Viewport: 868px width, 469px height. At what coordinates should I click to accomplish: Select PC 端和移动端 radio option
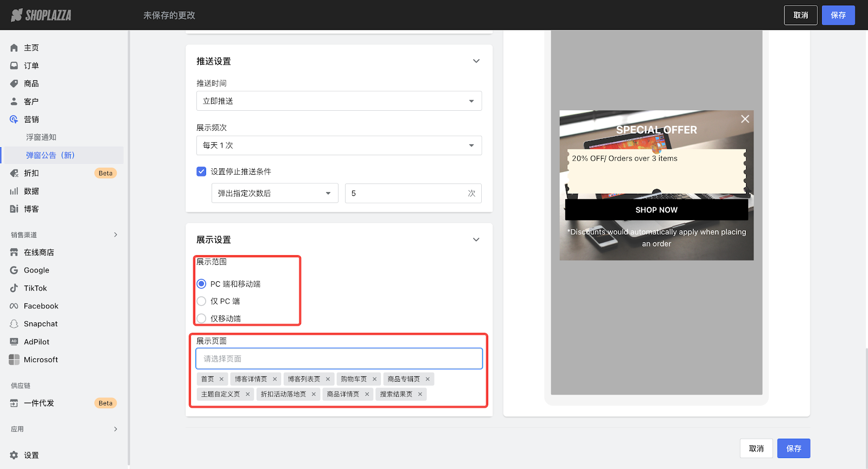click(201, 284)
